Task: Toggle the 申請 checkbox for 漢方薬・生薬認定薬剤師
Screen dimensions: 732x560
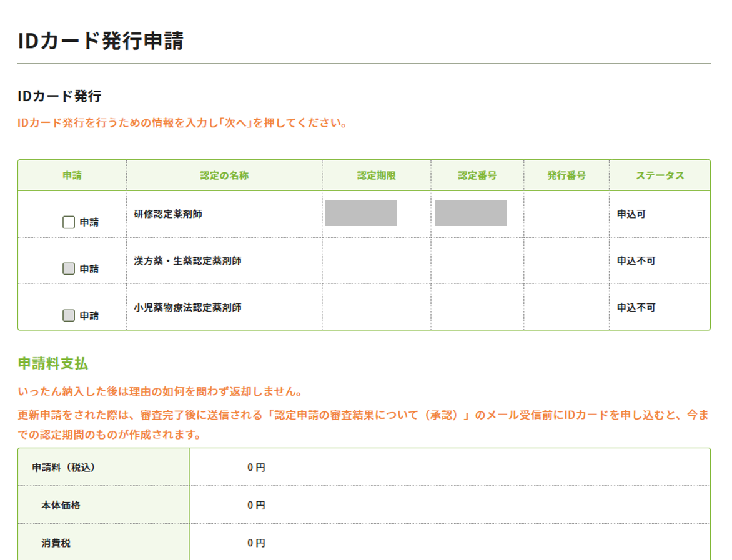Action: pyautogui.click(x=69, y=269)
